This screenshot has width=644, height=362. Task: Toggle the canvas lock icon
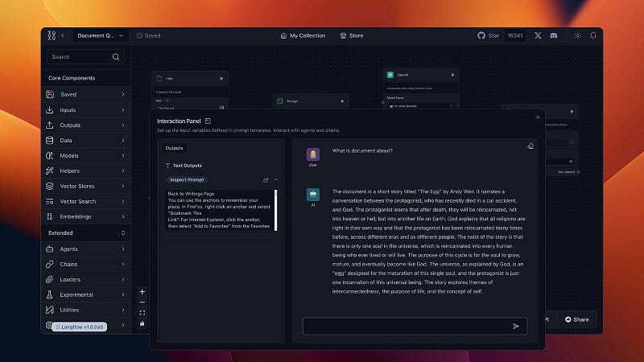coord(142,323)
